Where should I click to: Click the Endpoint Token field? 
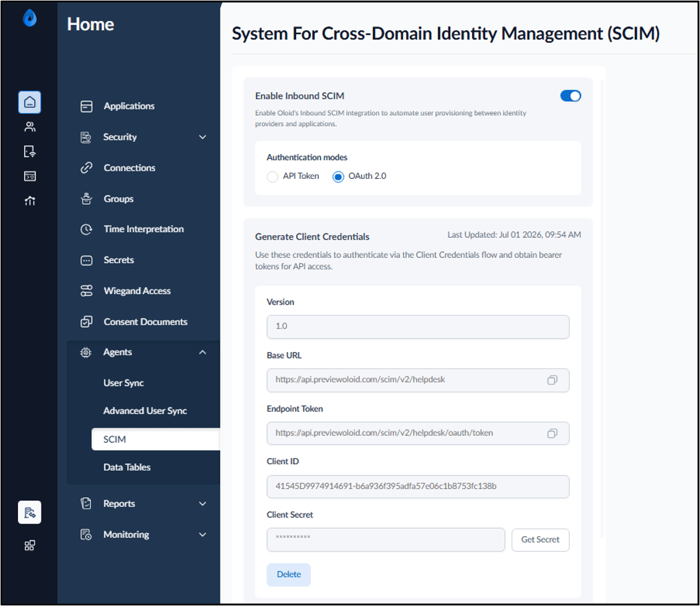418,433
